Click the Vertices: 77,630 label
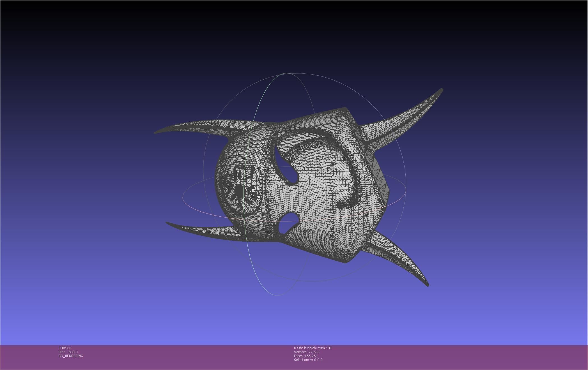This screenshot has width=588, height=370. (x=306, y=352)
